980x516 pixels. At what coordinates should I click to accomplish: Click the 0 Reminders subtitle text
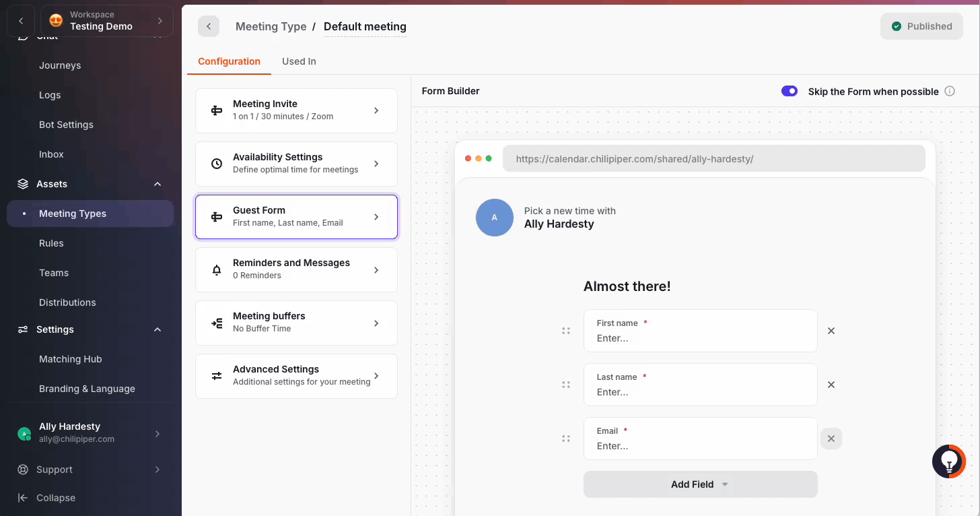pos(257,276)
